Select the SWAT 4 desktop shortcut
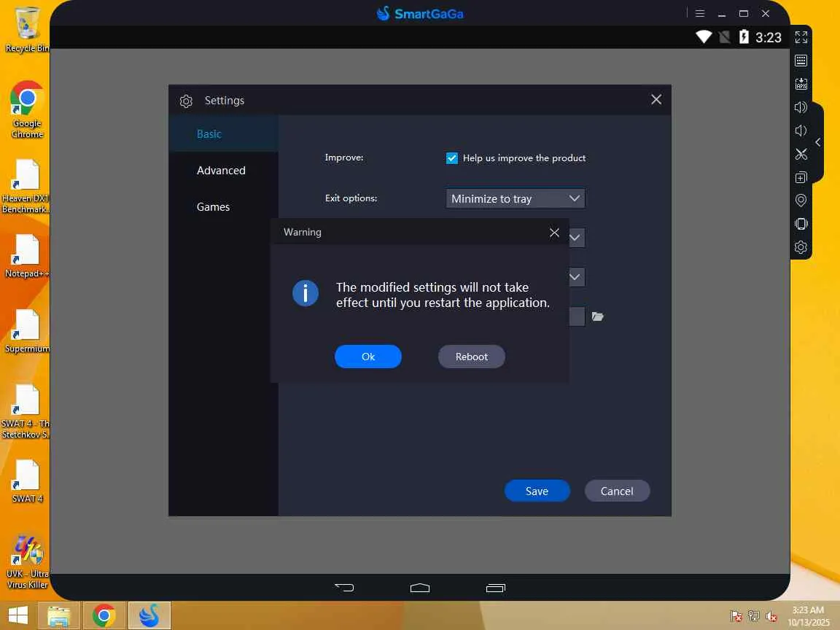This screenshot has height=630, width=840. (27, 481)
